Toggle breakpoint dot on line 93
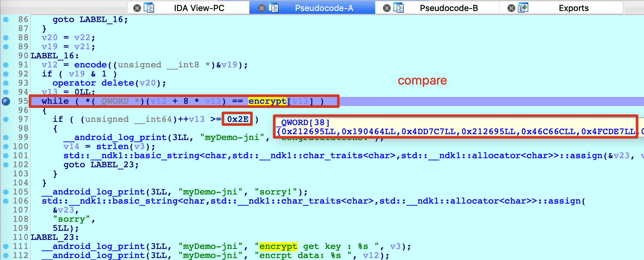 [6, 83]
